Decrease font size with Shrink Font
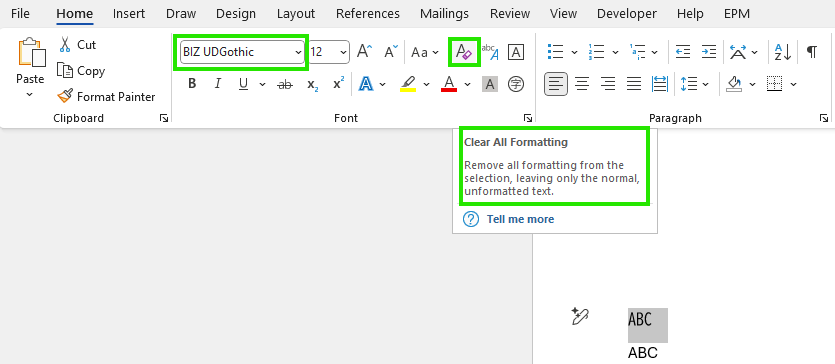 pos(391,52)
